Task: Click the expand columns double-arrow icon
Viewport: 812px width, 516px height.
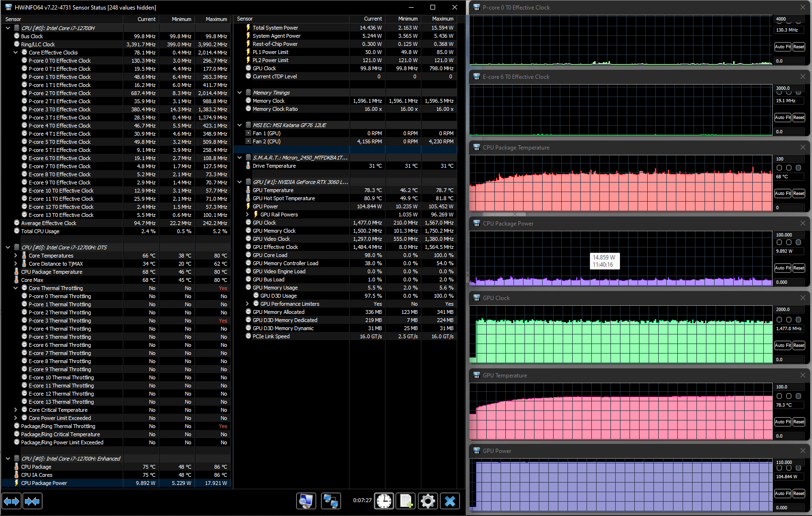Action: 11,501
